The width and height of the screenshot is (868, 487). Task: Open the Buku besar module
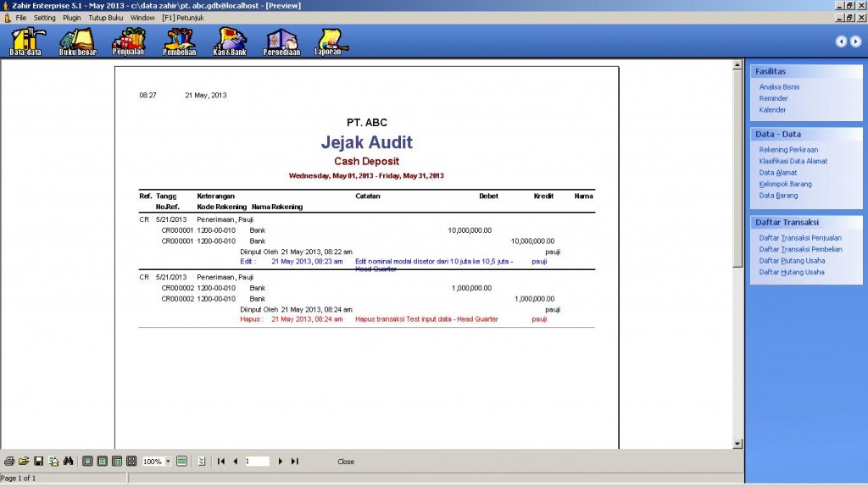[x=77, y=41]
